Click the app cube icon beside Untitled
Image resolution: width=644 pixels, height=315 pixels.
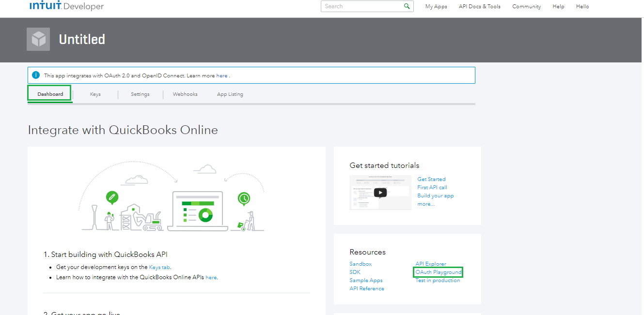coord(38,39)
